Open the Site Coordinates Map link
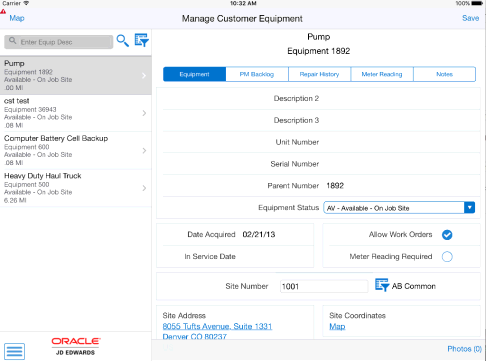This screenshot has width=486, height=361. (x=337, y=326)
